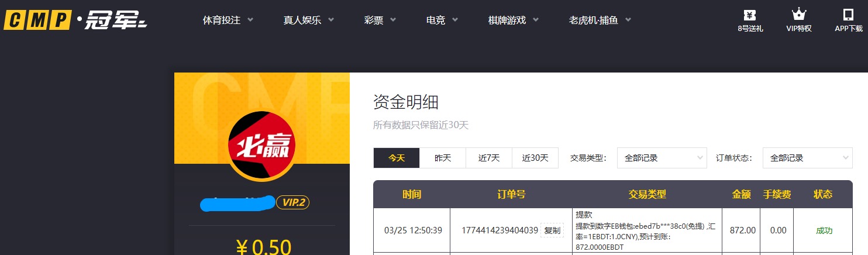
Task: Select the 近30天 date filter tab
Action: pos(535,158)
